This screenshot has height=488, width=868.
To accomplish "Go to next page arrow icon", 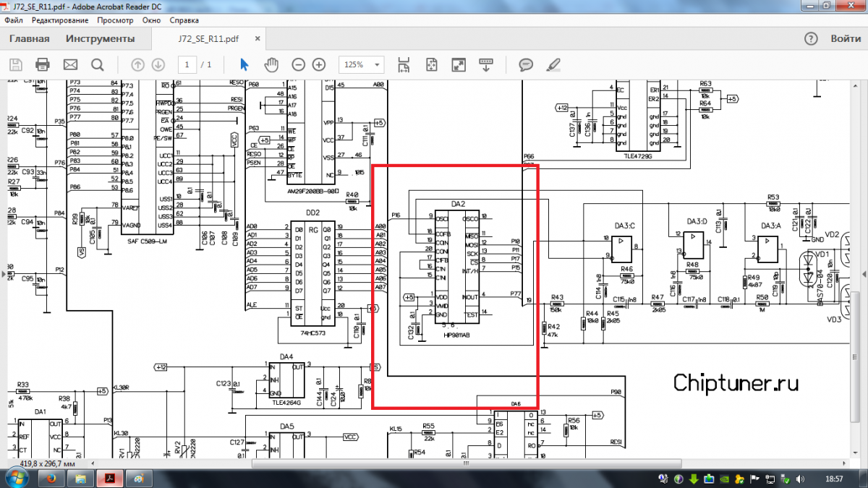I will pos(158,64).
